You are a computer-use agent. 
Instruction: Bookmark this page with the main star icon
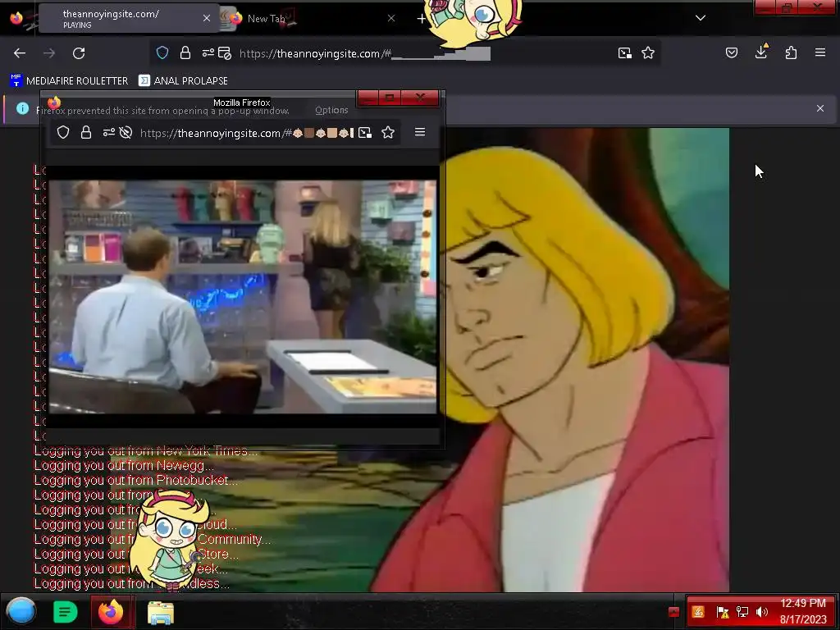pos(648,52)
